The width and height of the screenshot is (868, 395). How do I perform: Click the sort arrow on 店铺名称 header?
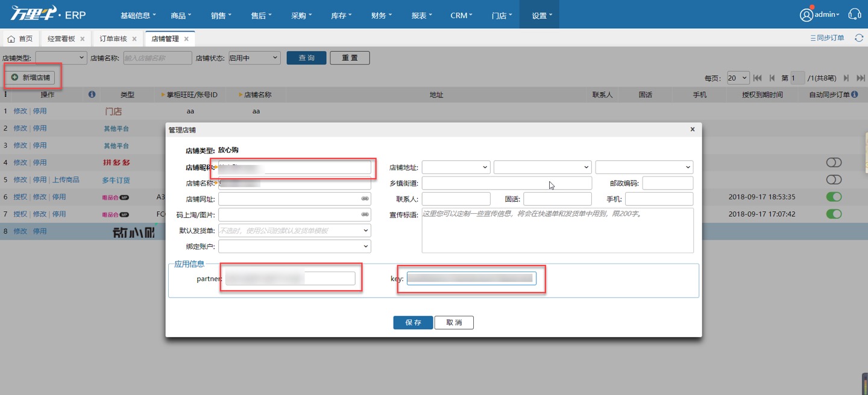tap(241, 95)
